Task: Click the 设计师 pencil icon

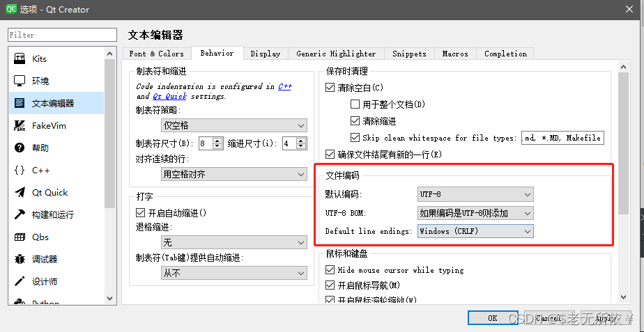Action: [20, 281]
